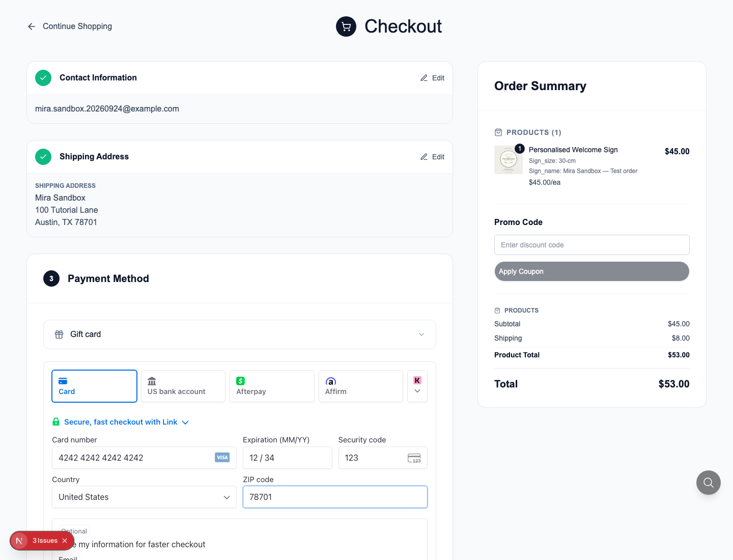Screen dimensions: 733x560
Task: Click the back arrow beside Continue Shopping
Action: tap(32, 26)
